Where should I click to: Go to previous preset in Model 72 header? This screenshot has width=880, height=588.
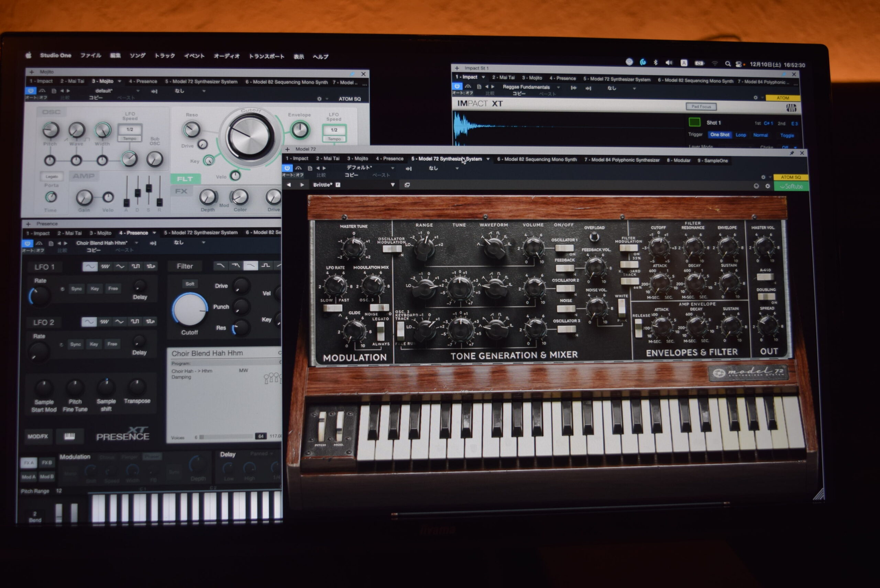click(318, 168)
